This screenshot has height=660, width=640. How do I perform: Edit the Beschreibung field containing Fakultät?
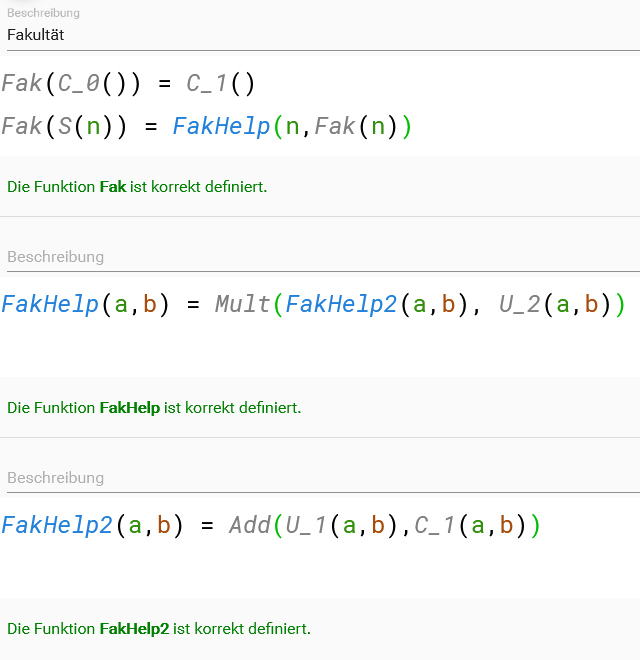coord(323,35)
